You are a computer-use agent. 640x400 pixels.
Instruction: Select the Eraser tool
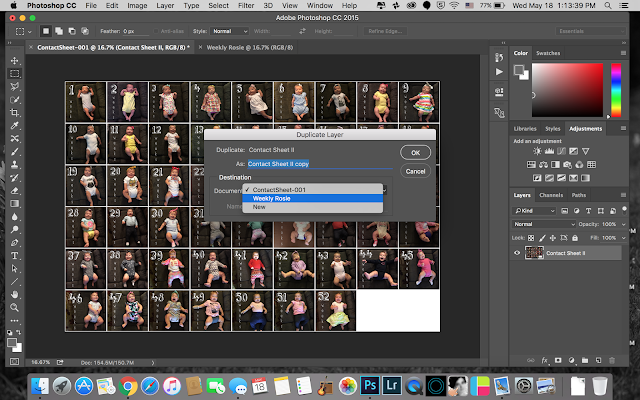click(15, 191)
